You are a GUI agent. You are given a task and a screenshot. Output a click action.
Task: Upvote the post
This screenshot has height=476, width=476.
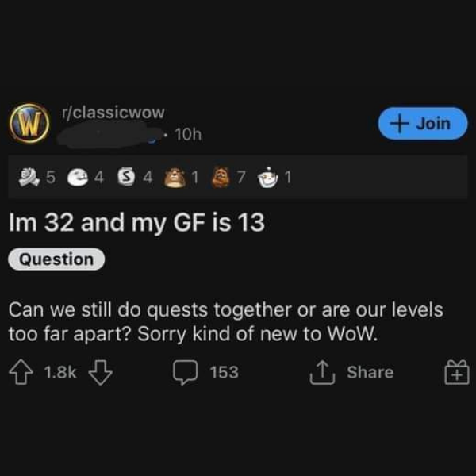click(21, 372)
